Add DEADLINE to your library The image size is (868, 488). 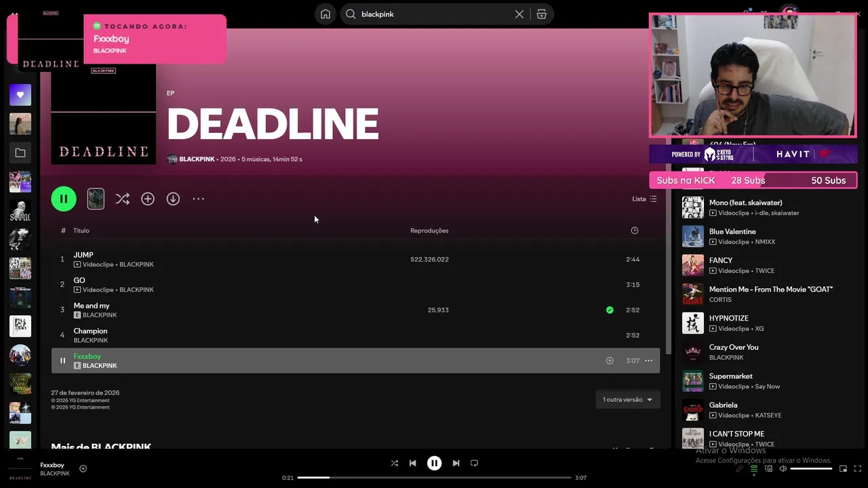point(148,199)
